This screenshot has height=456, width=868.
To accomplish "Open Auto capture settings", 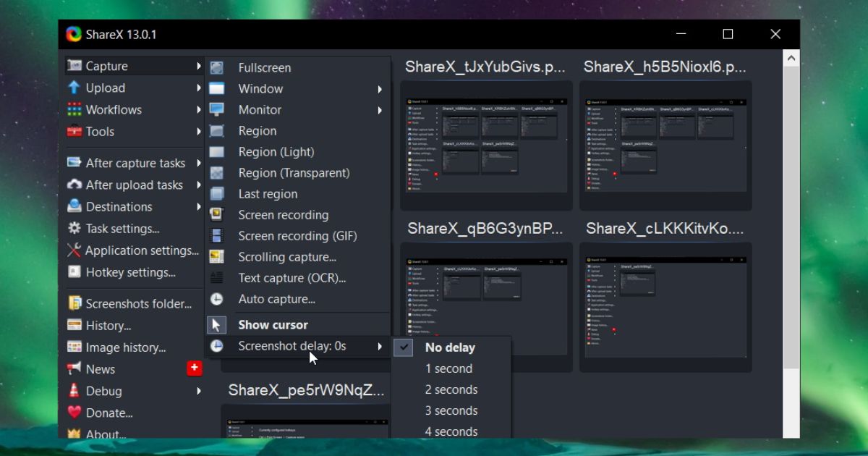I will (x=276, y=299).
